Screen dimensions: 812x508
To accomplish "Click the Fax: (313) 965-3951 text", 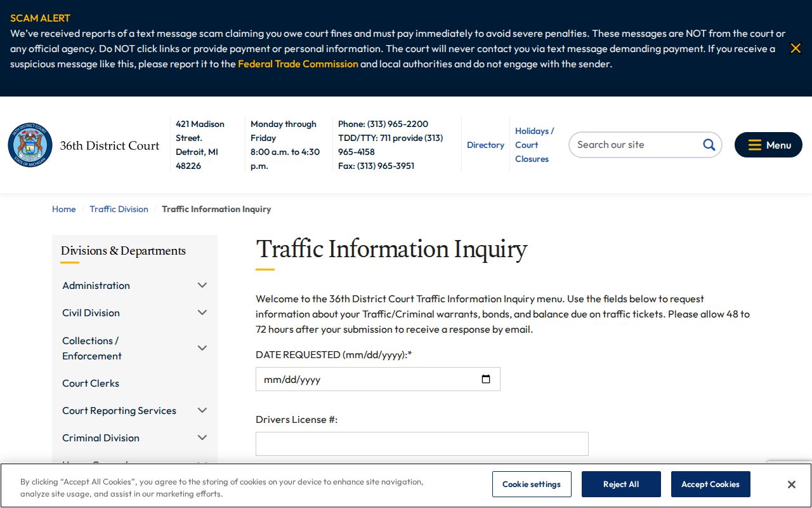I will (376, 166).
